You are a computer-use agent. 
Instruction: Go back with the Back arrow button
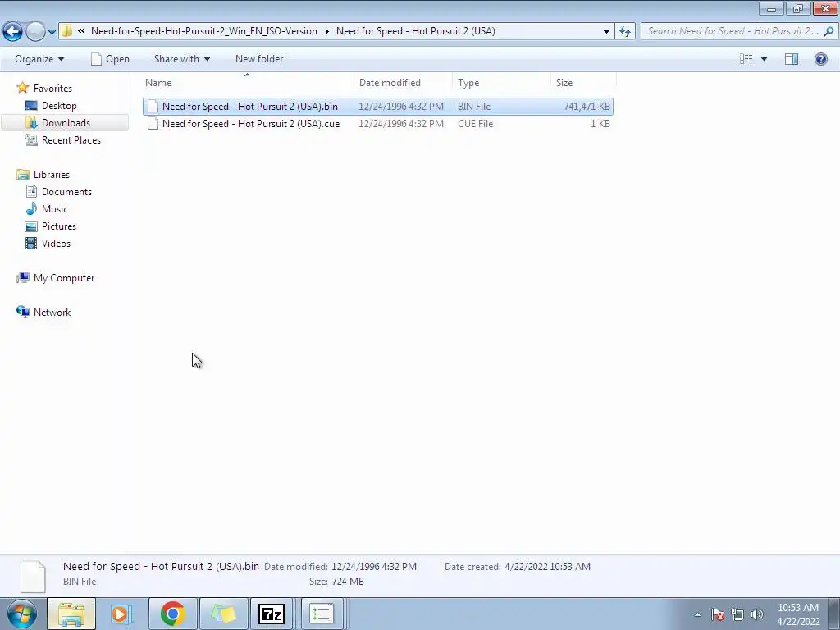click(13, 31)
